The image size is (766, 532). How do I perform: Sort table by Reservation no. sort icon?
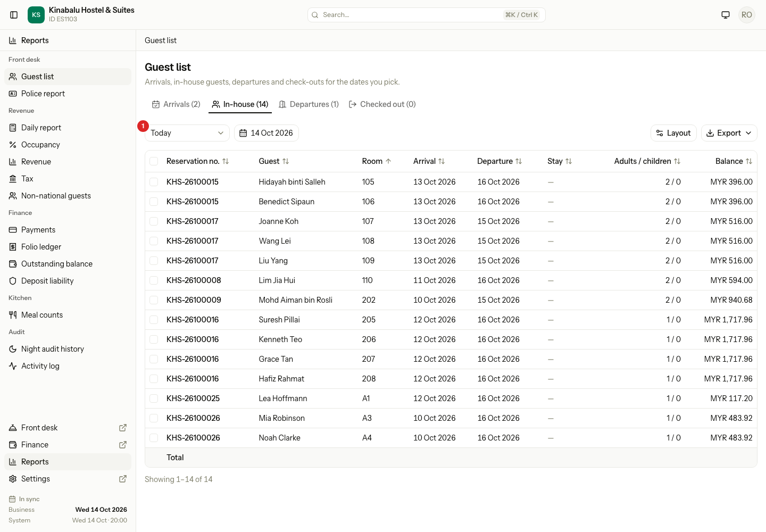click(226, 161)
